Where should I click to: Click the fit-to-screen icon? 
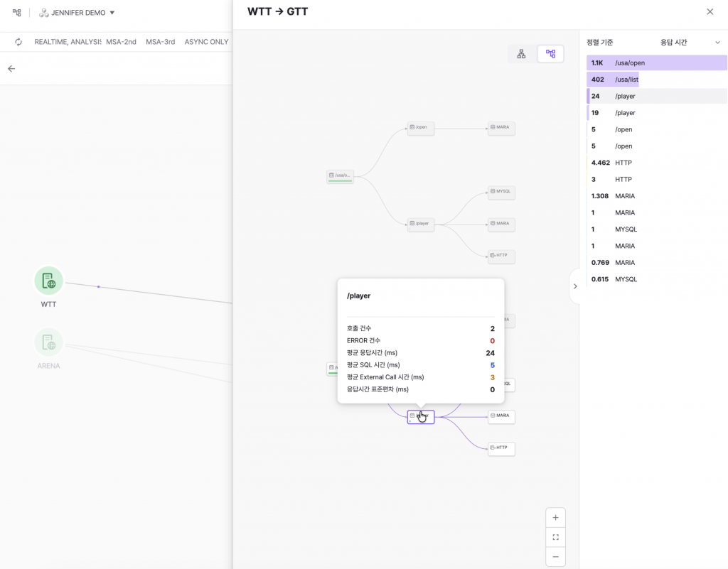555,537
